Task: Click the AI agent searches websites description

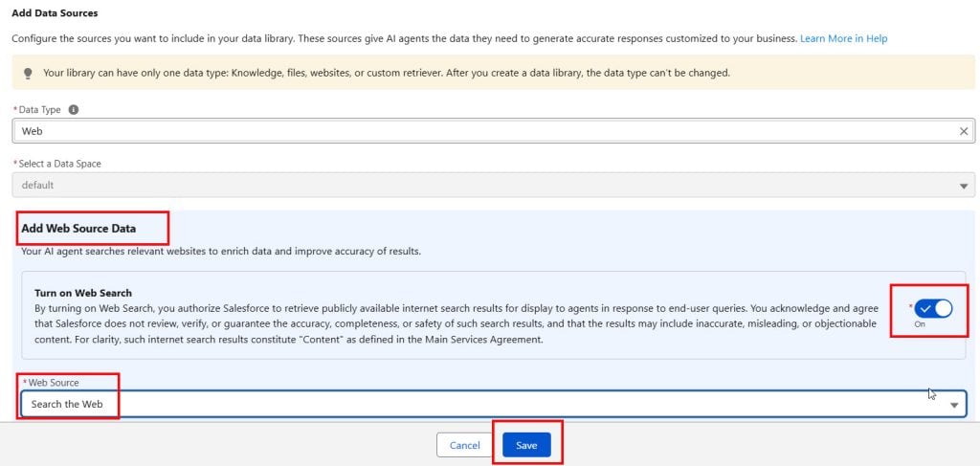Action: point(221,253)
